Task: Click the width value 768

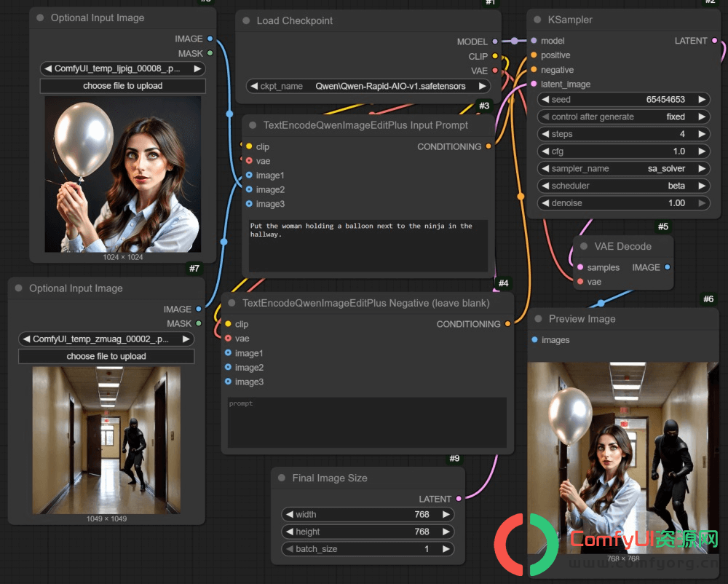Action: point(422,514)
